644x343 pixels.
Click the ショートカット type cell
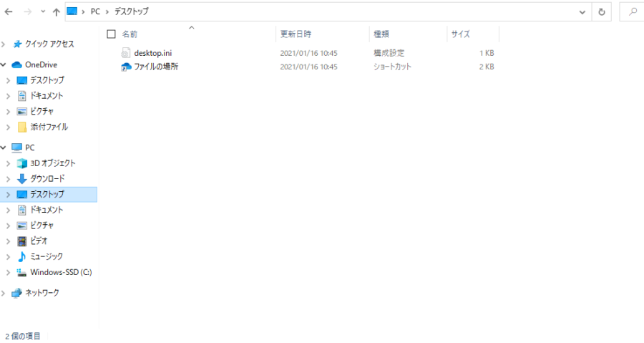click(x=392, y=67)
